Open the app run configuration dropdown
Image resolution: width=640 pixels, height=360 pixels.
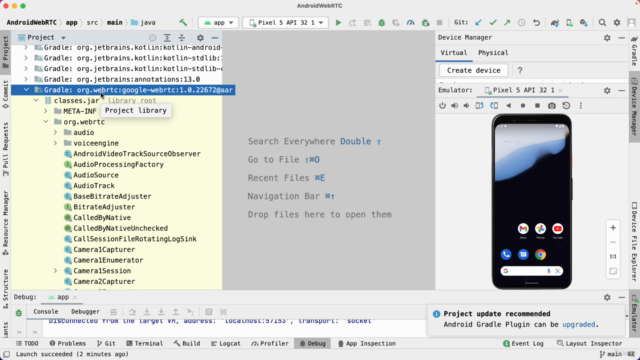218,22
